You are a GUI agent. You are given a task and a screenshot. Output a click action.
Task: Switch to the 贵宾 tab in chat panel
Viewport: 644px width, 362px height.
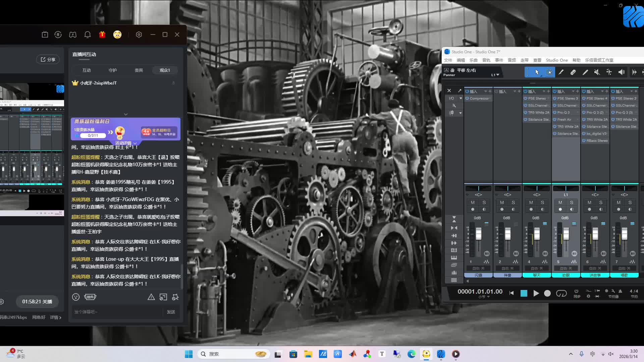pyautogui.click(x=139, y=70)
